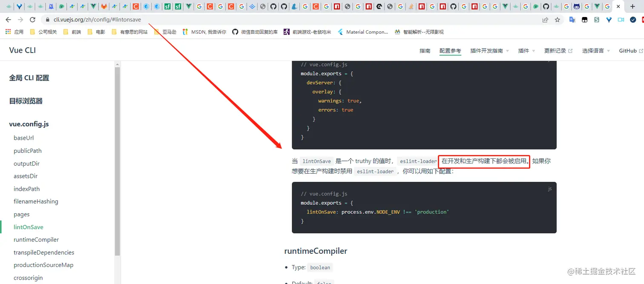Open the Tampermonkey extension icon

point(585,20)
